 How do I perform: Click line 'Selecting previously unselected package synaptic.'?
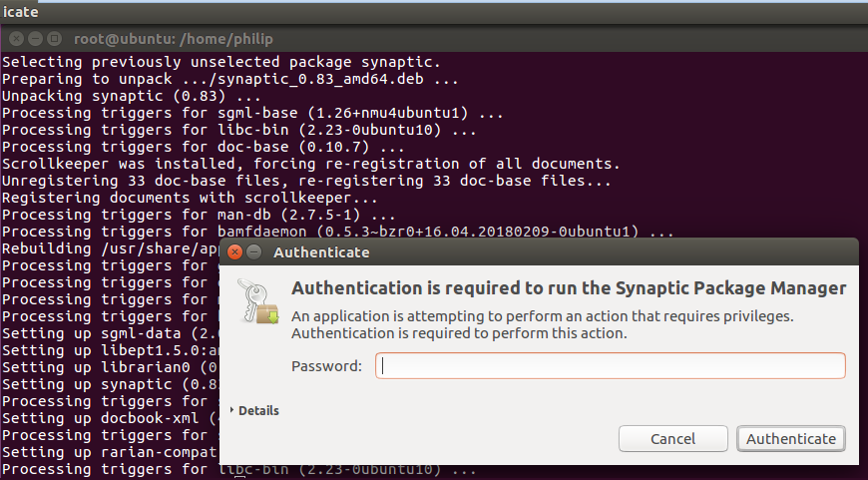coord(221,62)
